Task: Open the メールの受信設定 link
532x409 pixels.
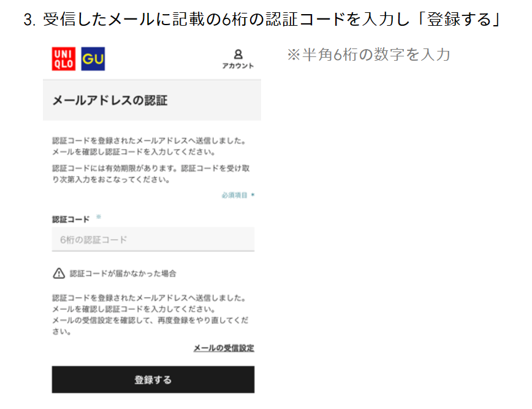Action: pyautogui.click(x=224, y=348)
